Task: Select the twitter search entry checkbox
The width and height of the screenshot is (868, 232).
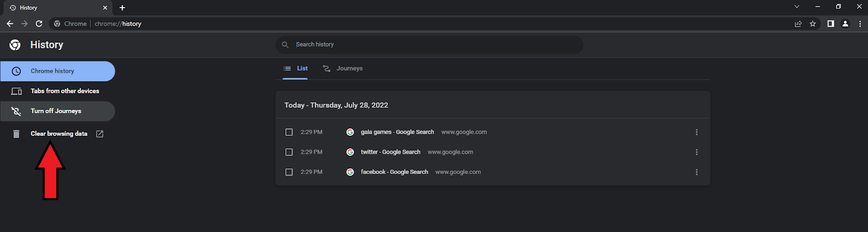Action: click(289, 152)
